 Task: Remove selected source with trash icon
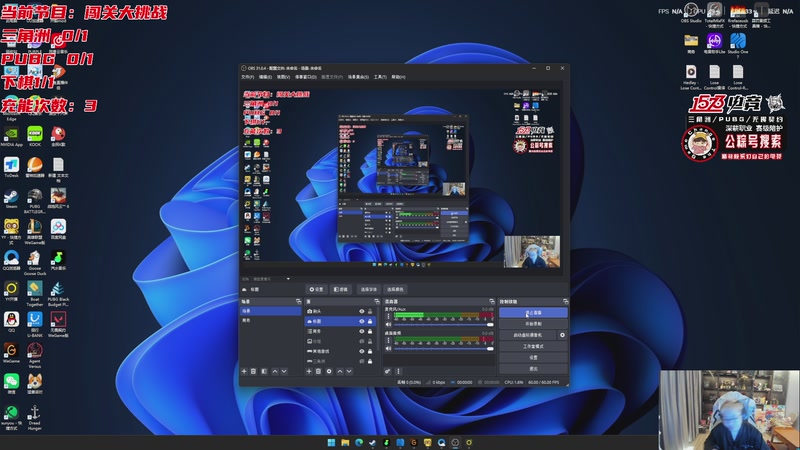pyautogui.click(x=318, y=371)
